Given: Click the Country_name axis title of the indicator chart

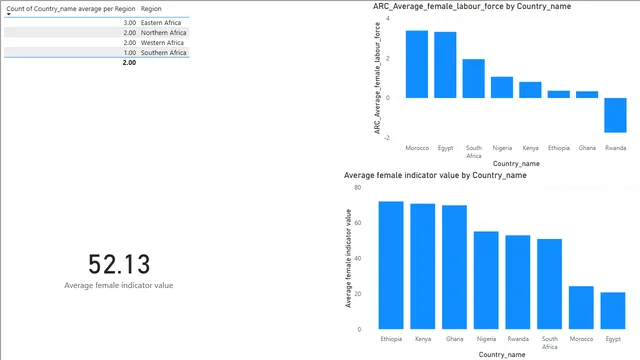Looking at the screenshot, I should 502,355.
